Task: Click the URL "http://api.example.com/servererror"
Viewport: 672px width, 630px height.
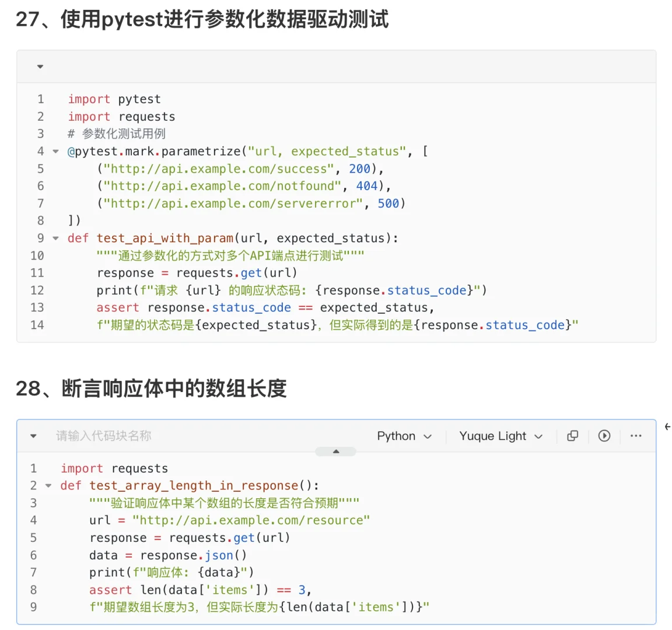Action: coord(233,204)
